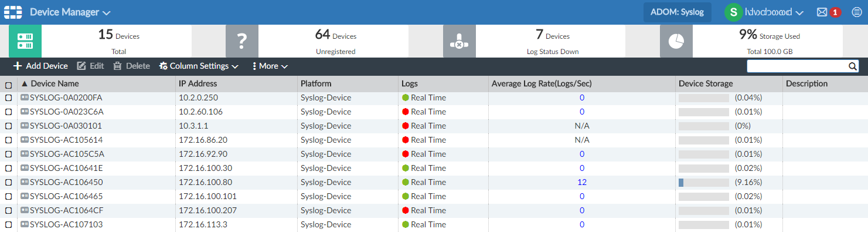Click the green S user avatar
The image size is (868, 232).
coord(733,12)
